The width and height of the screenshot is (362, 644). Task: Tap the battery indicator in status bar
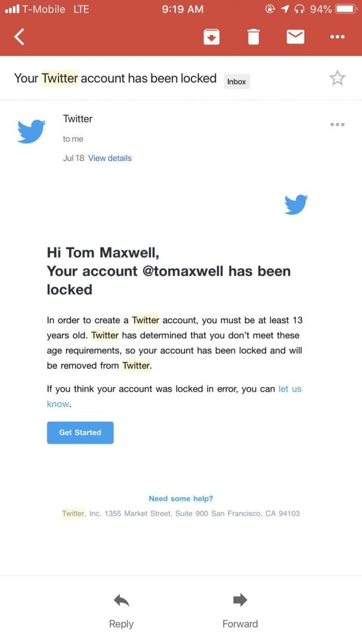click(x=346, y=9)
